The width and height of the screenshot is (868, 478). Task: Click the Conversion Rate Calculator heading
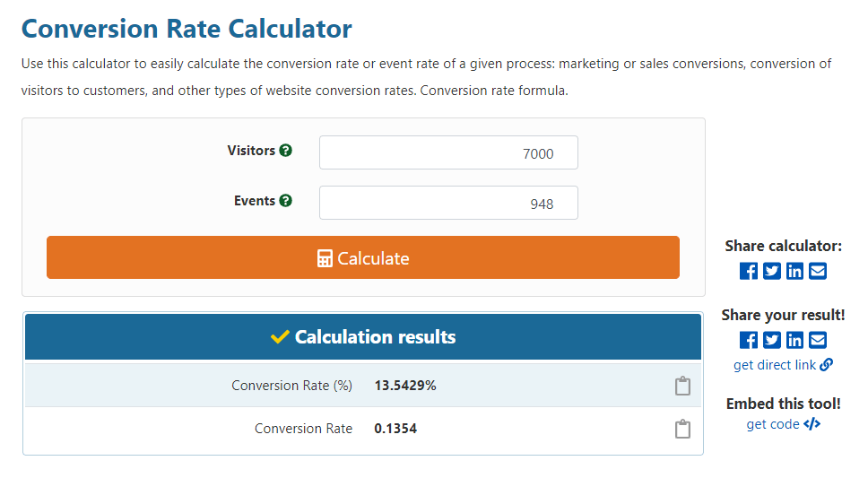[x=187, y=29]
